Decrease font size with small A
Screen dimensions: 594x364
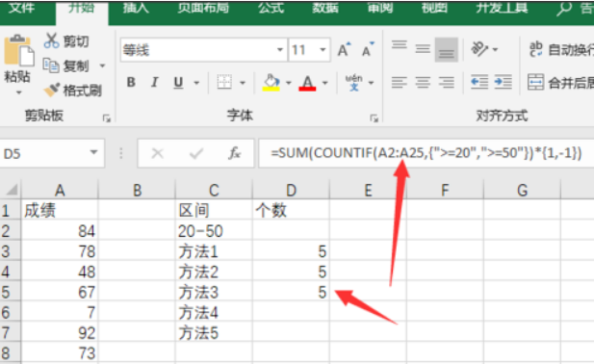click(x=368, y=50)
